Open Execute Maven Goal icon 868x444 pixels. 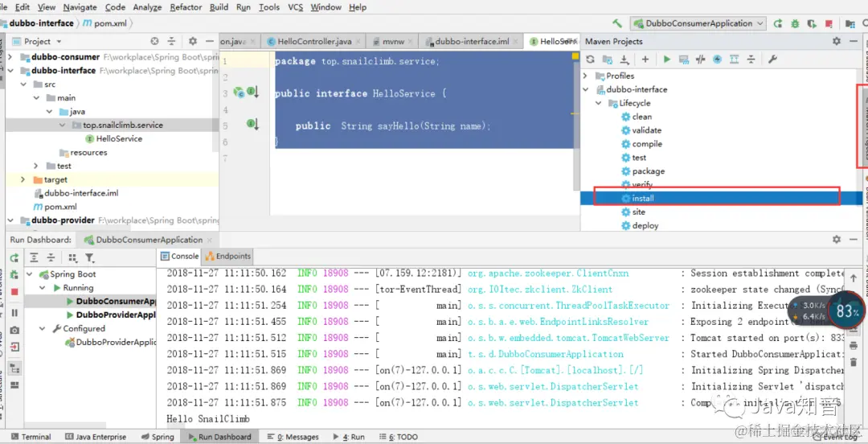click(x=684, y=60)
